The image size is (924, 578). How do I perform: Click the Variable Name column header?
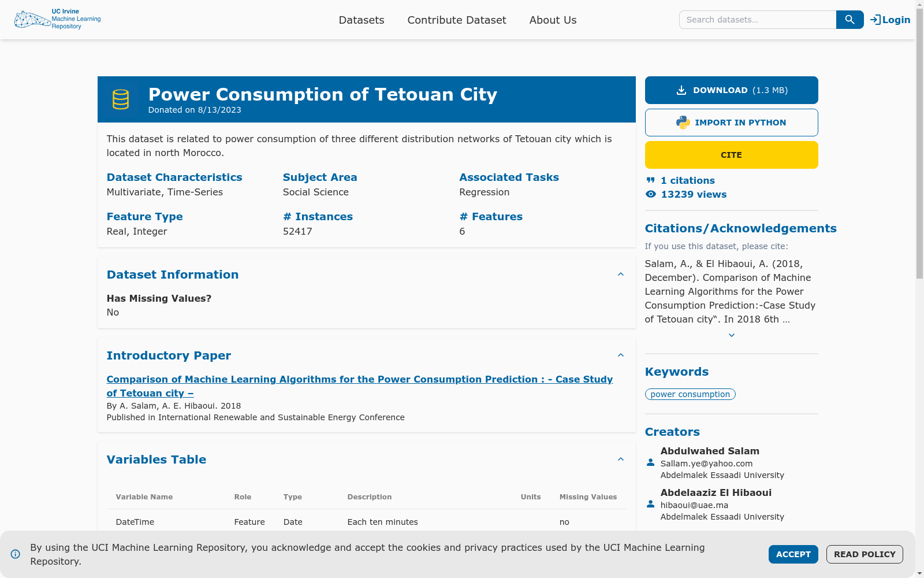click(144, 497)
